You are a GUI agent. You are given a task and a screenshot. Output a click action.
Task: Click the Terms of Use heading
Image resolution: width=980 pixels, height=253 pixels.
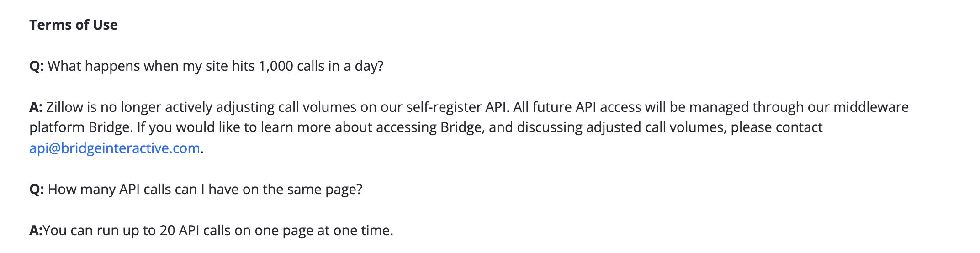[74, 25]
